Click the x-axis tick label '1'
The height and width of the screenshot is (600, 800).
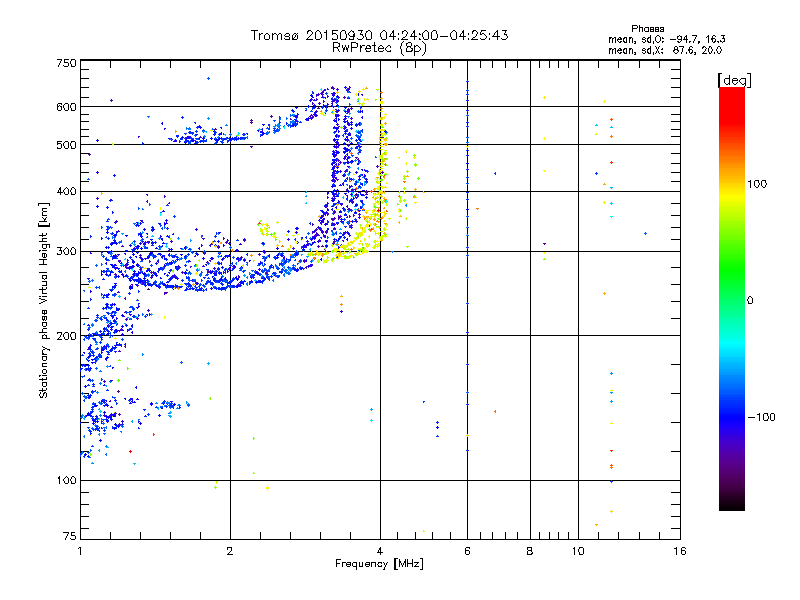pyautogui.click(x=80, y=551)
